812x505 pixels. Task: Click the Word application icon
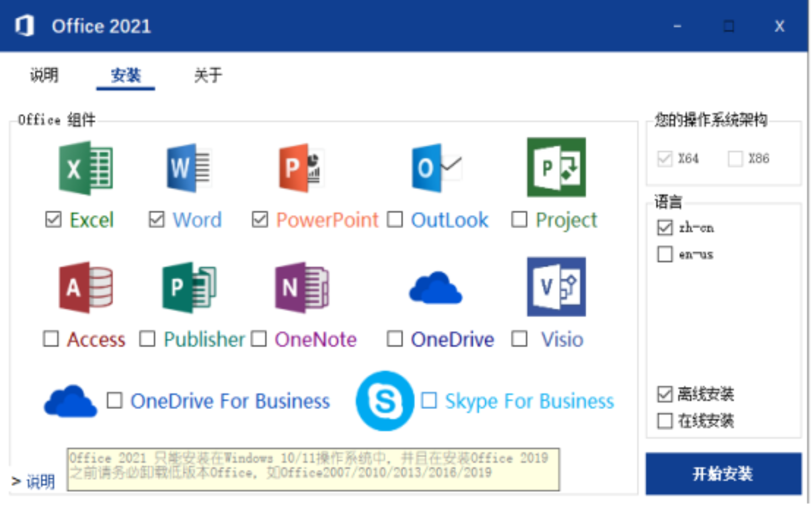[188, 168]
